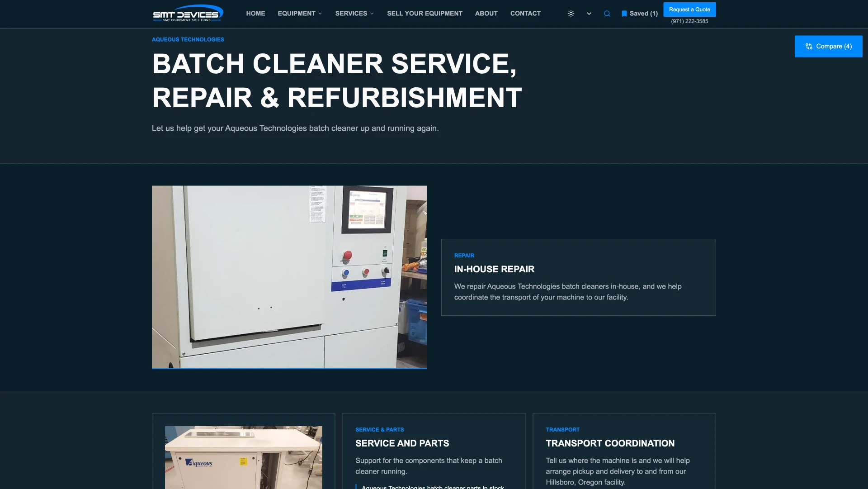Click the SERVICE & PARTS card label

380,430
